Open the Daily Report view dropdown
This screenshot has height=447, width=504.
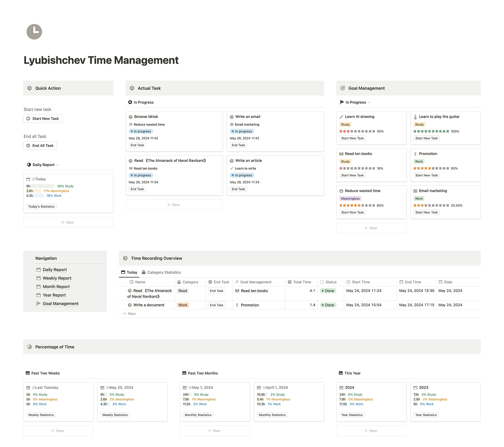43,165
